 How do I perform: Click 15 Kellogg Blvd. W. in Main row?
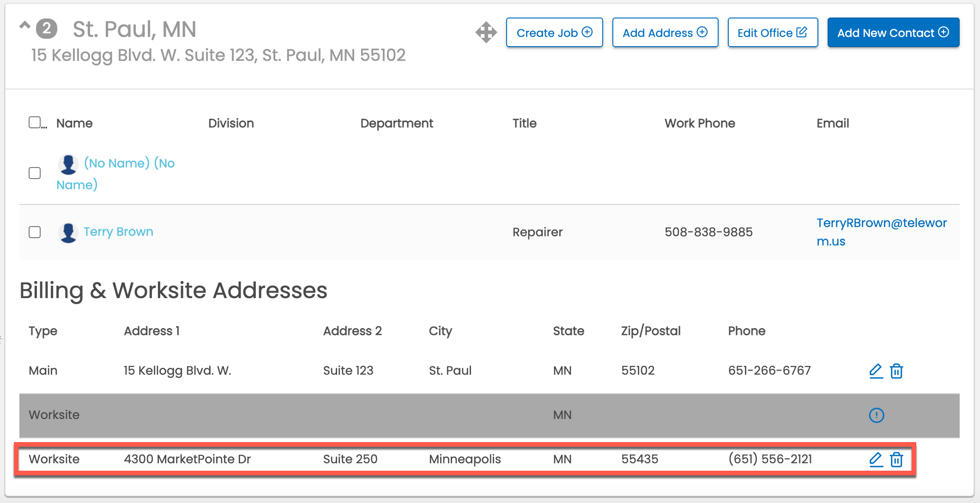click(x=177, y=370)
